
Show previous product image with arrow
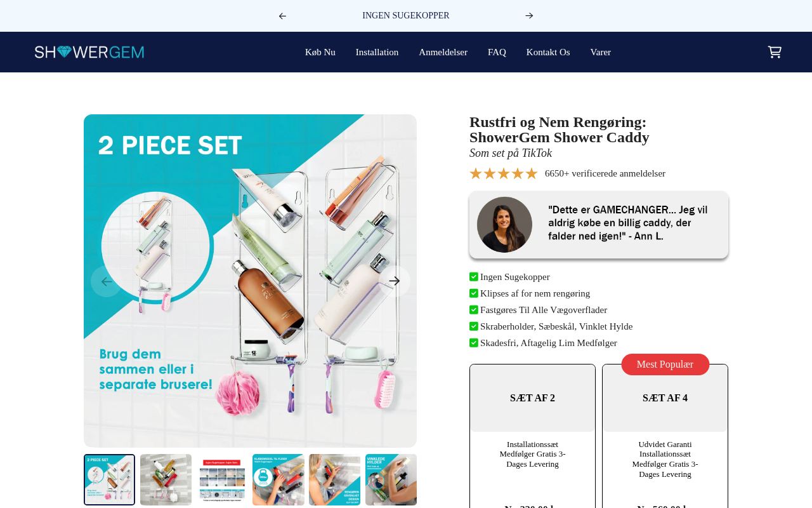coord(107,281)
